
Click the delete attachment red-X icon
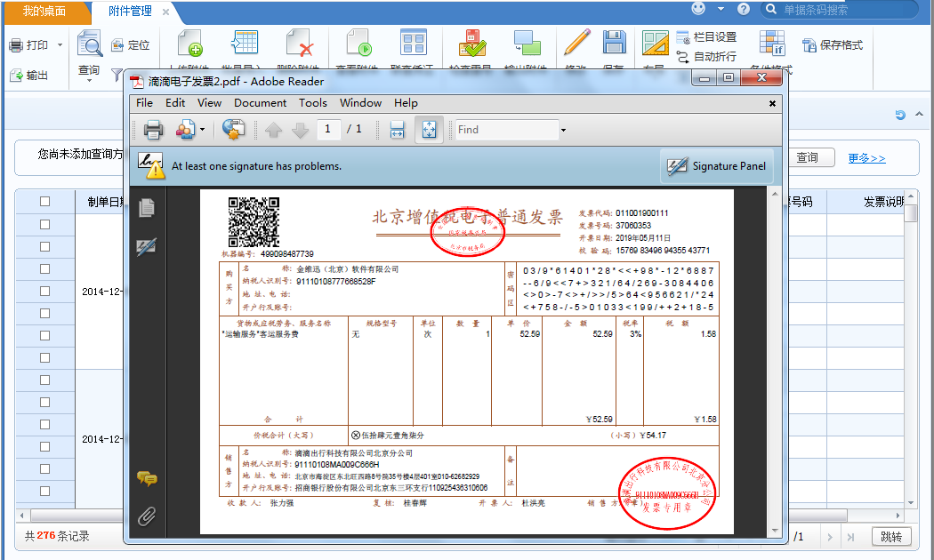click(x=299, y=43)
